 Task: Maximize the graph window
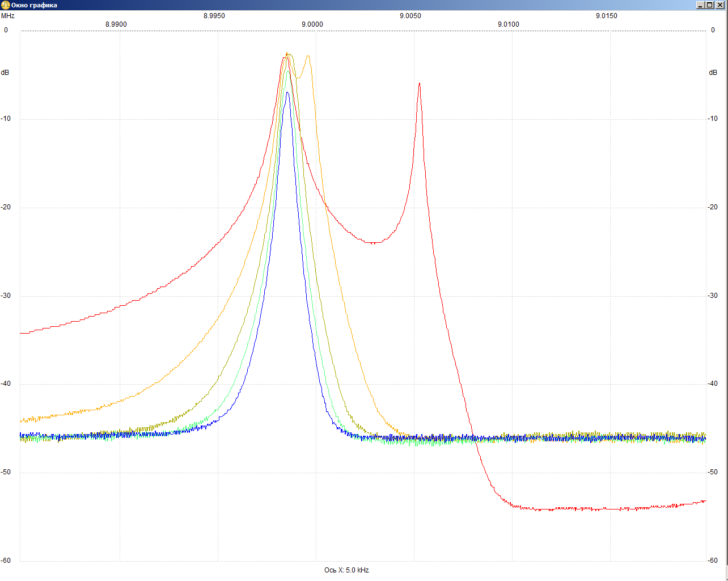710,5
